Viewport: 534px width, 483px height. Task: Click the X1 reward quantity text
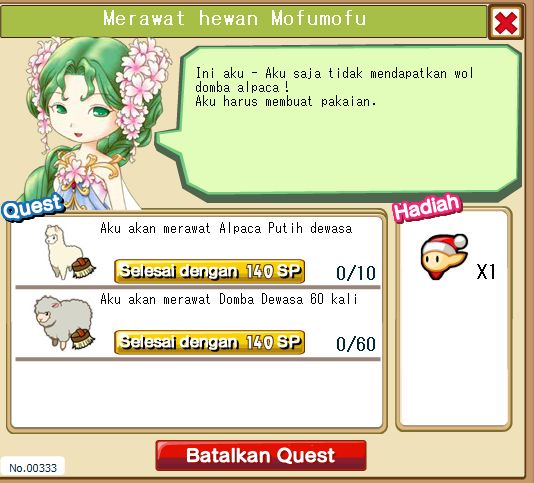486,271
